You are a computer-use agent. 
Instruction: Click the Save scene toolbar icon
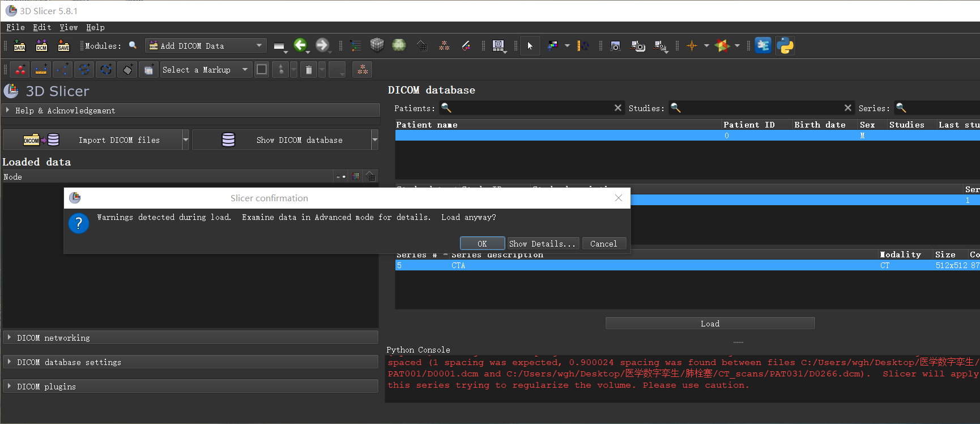[x=63, y=46]
